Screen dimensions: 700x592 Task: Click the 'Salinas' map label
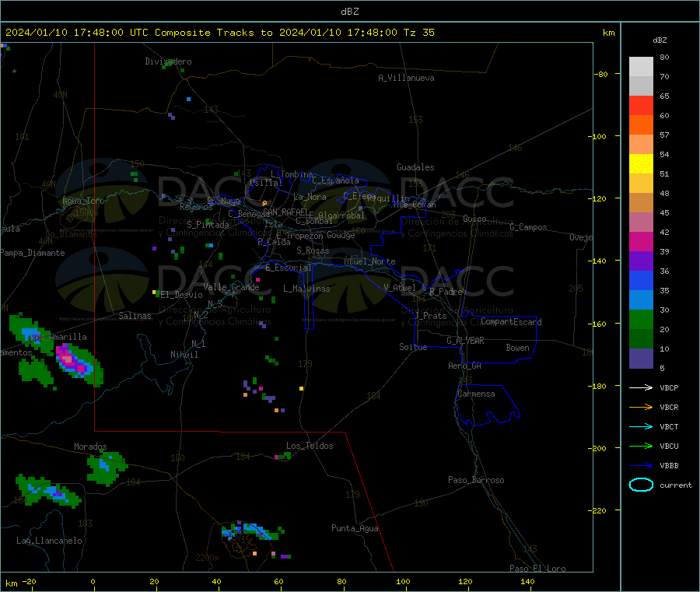click(x=135, y=316)
